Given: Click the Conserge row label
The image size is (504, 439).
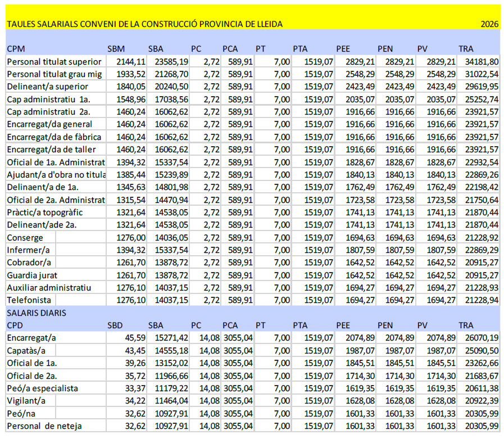Looking at the screenshot, I should pyautogui.click(x=25, y=238).
